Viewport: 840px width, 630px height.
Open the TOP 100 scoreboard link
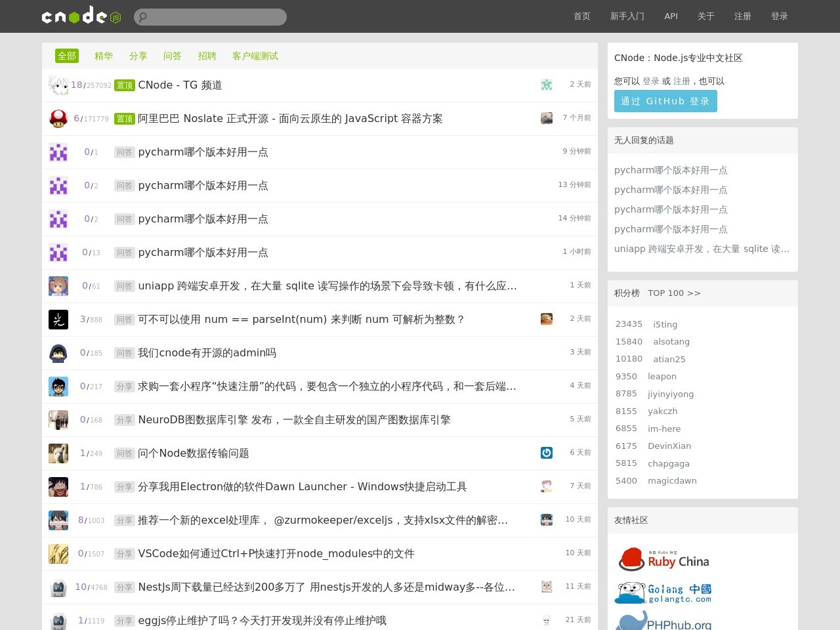[x=674, y=293]
